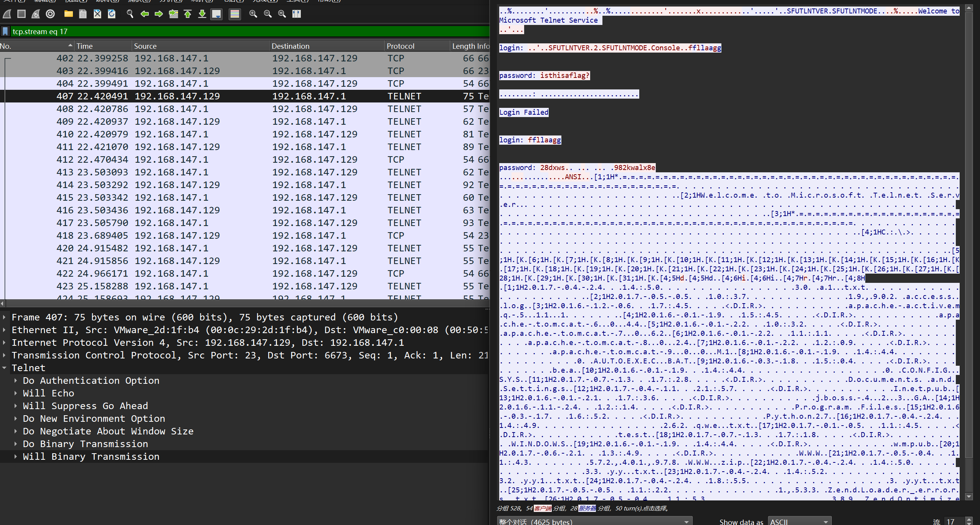The height and width of the screenshot is (525, 980).
Task: Collapse the Telnet protocol tree node
Action: pyautogui.click(x=4, y=368)
